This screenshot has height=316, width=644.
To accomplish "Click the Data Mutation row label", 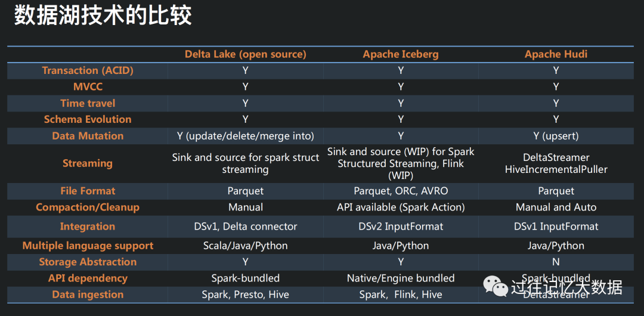I will point(88,136).
